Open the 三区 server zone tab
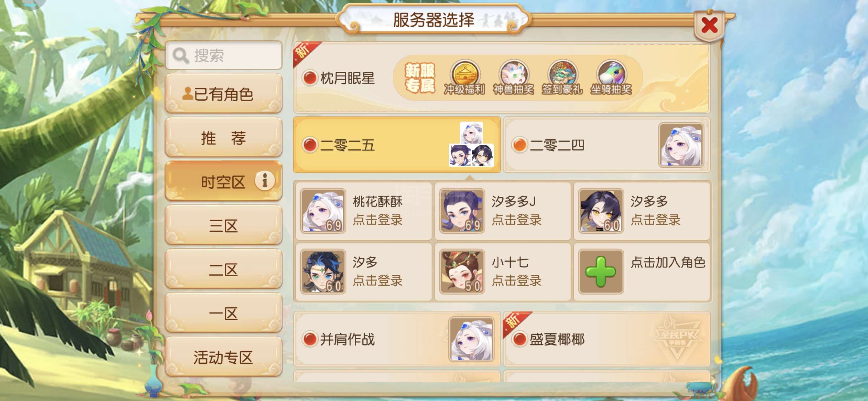868x401 pixels. [223, 225]
